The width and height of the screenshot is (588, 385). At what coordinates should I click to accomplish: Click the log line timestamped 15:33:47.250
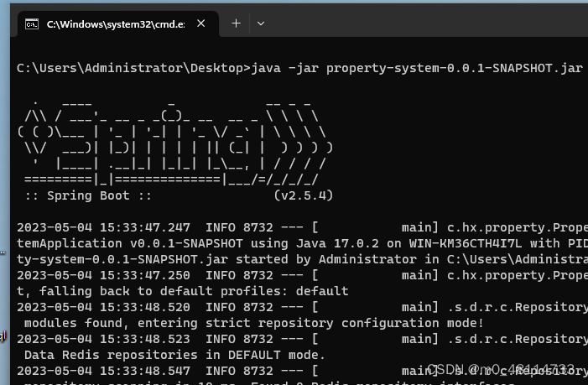(302, 275)
